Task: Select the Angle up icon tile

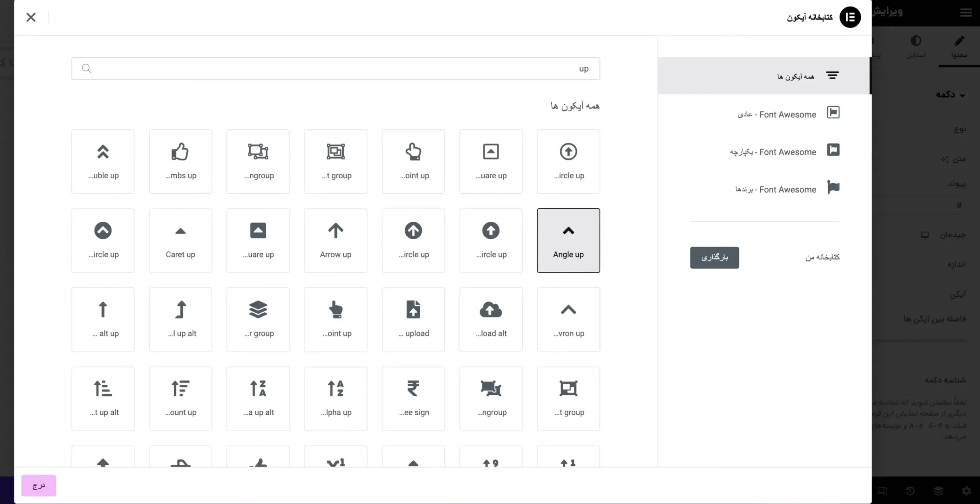Action: pos(568,240)
